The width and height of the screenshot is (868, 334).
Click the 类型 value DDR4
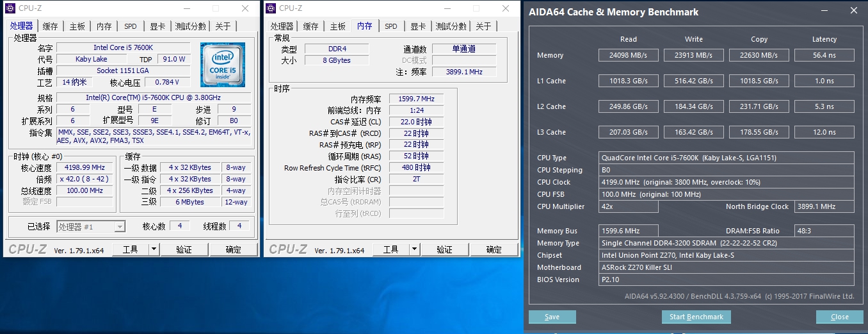(x=337, y=49)
